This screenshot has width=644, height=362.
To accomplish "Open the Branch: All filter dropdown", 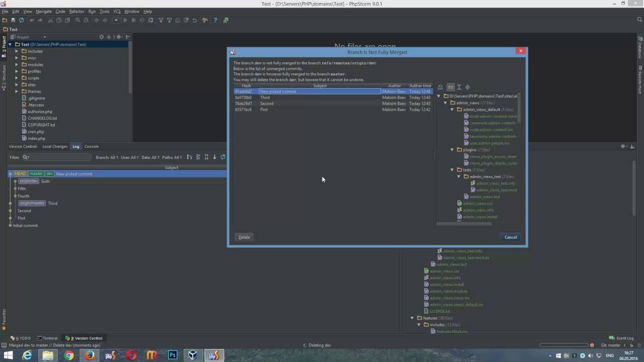I will 107,157.
